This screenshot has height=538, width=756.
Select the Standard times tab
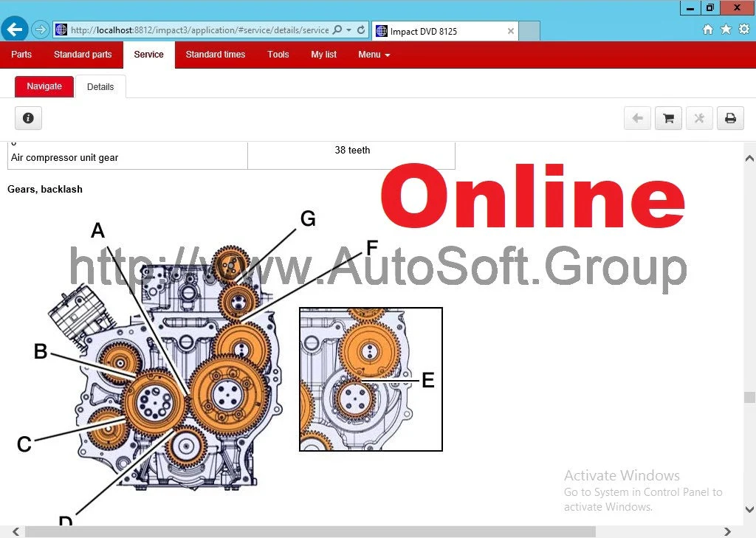coord(215,55)
